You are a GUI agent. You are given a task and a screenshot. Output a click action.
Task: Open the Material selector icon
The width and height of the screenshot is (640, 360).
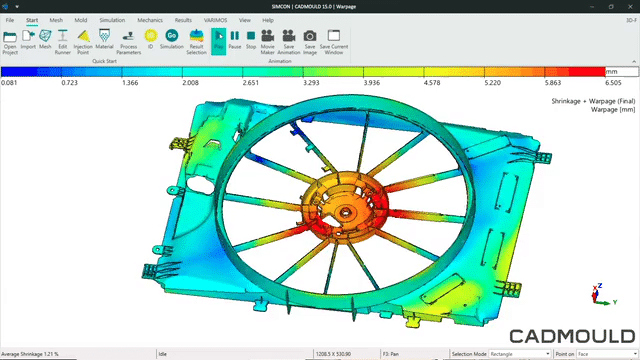tap(104, 40)
